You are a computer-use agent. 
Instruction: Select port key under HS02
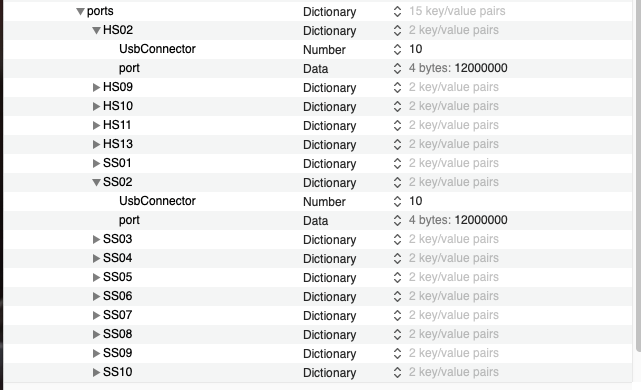click(x=129, y=68)
